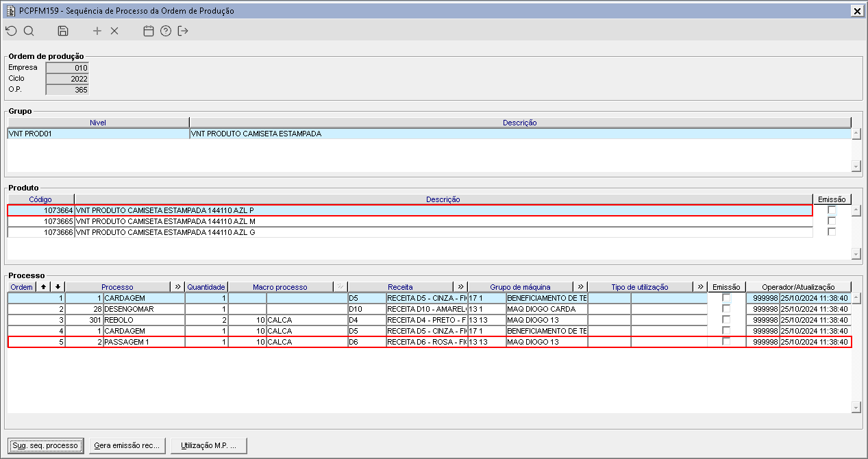868x459 pixels.
Task: Open help with the question mark icon
Action: [166, 31]
